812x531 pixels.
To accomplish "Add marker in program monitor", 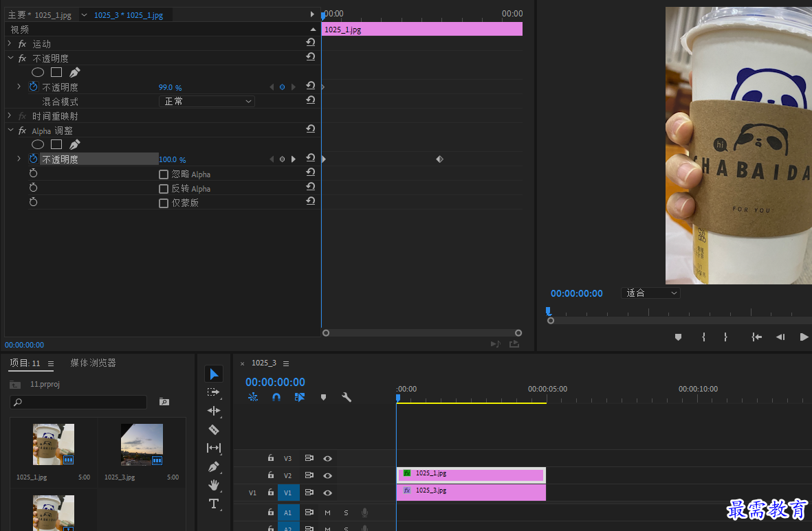I will click(x=678, y=337).
